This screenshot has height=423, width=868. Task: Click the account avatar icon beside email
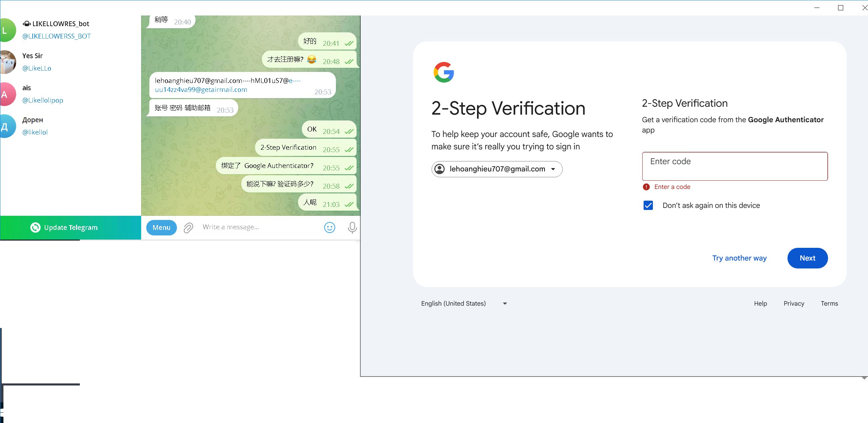click(440, 169)
